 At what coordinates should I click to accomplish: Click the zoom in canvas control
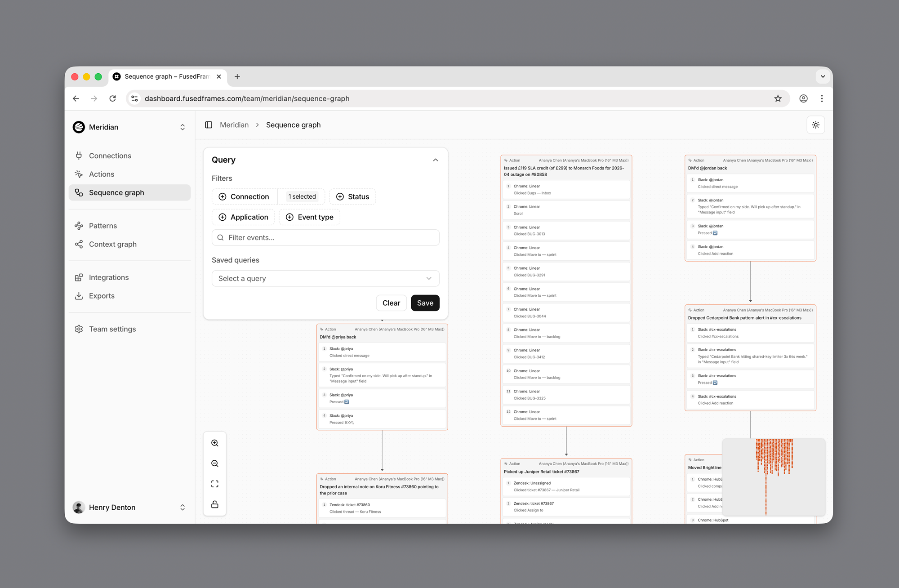(215, 443)
